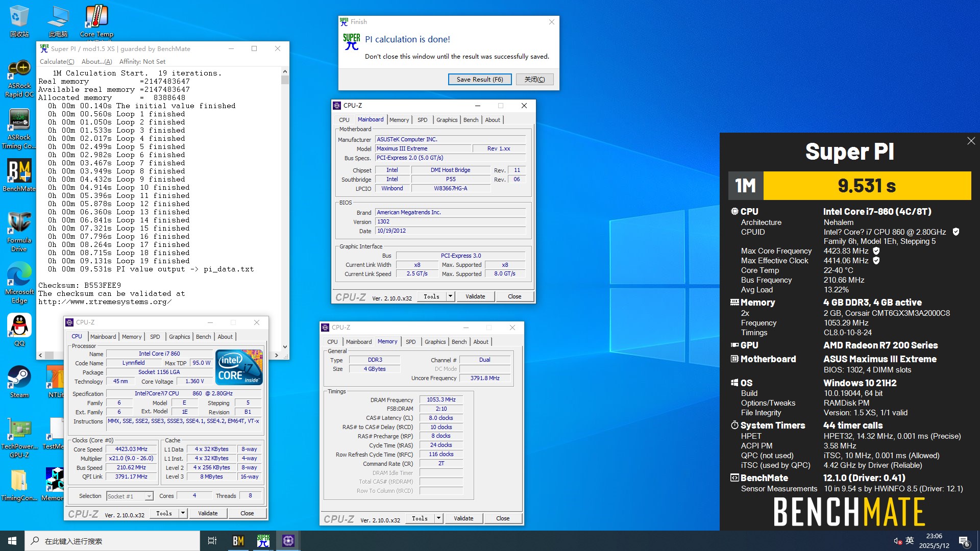Viewport: 980px width, 551px height.
Task: Open Windows Start menu
Action: pos(12,541)
